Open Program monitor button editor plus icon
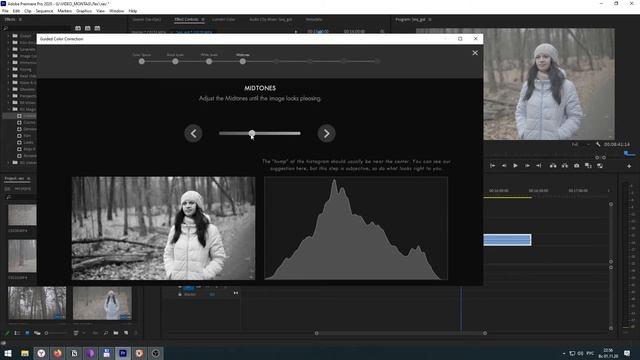 (x=629, y=166)
